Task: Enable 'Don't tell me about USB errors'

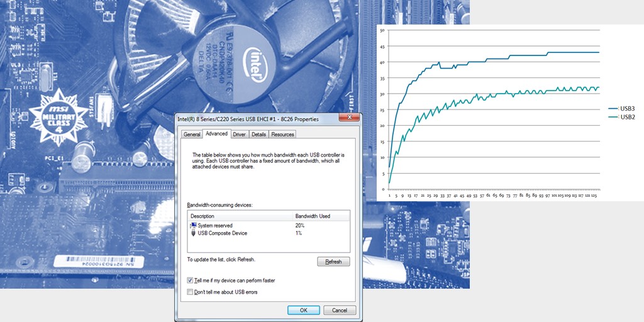Action: [x=222, y=292]
